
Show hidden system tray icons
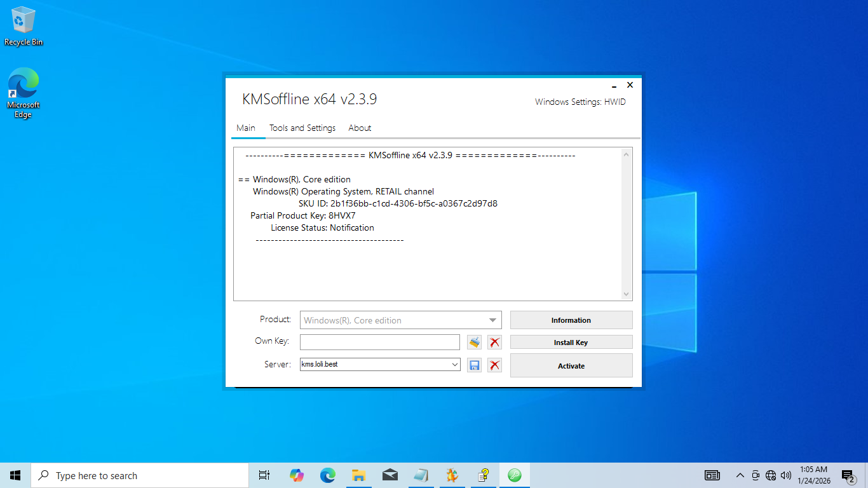(740, 475)
